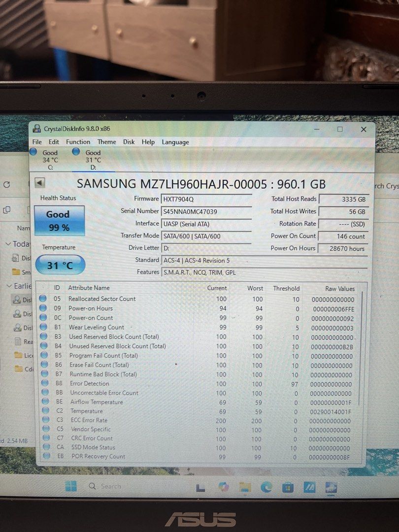Click status circle for Error Detection row

pyautogui.click(x=45, y=383)
